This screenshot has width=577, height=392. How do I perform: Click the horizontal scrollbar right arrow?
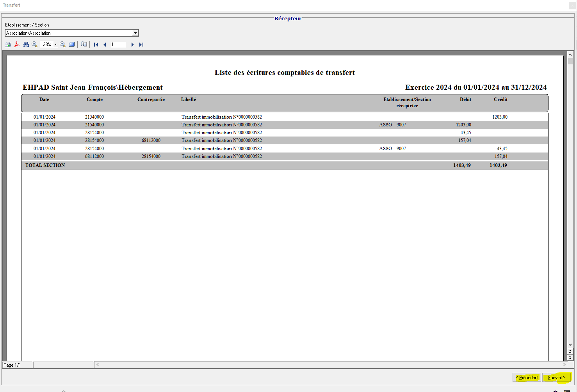(x=565, y=365)
